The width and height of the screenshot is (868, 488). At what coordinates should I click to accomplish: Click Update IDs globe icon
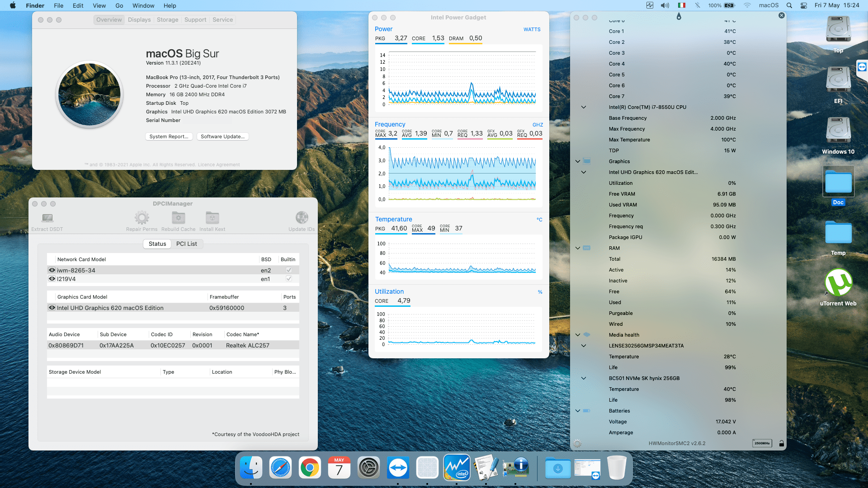coord(302,218)
